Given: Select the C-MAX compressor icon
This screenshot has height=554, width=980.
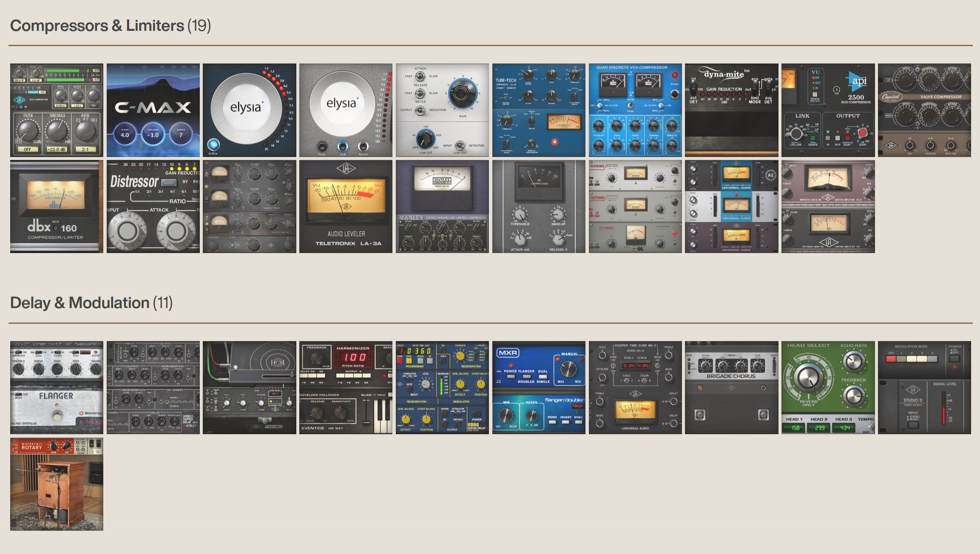Looking at the screenshot, I should [x=153, y=110].
